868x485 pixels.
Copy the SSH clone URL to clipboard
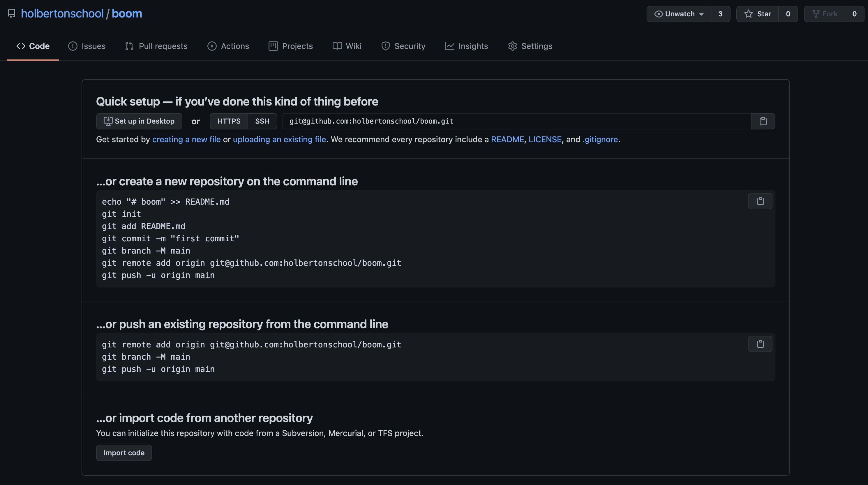763,121
